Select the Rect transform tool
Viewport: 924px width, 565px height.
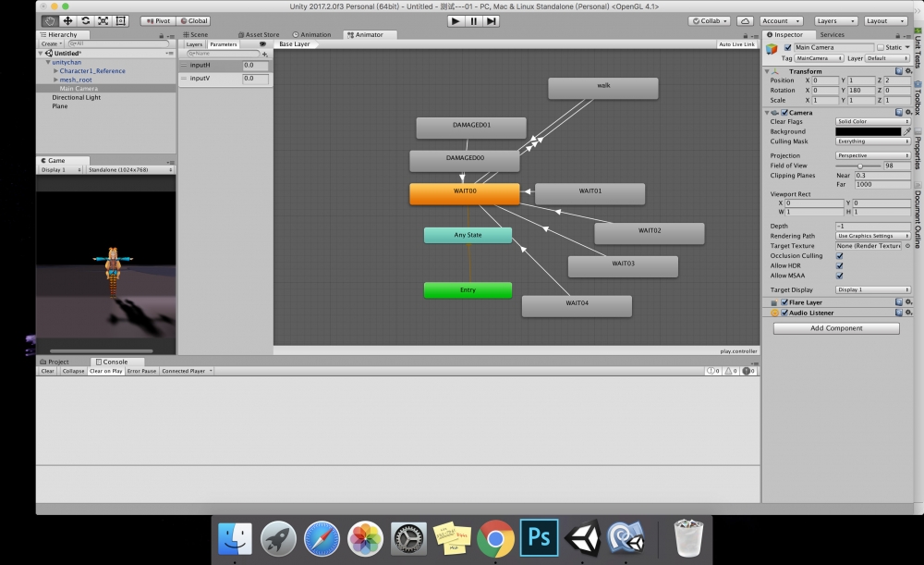121,20
